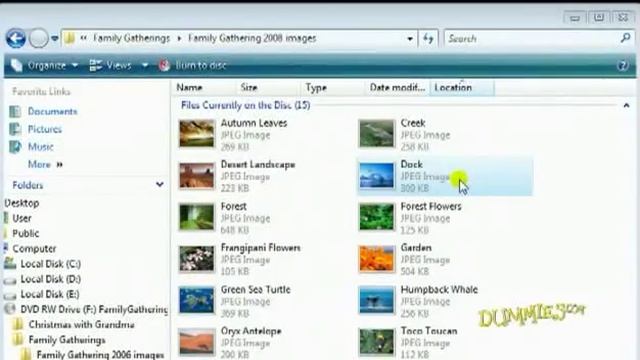Select Family Gathering 2006 images folder
This screenshot has width=640, height=360.
[x=100, y=355]
